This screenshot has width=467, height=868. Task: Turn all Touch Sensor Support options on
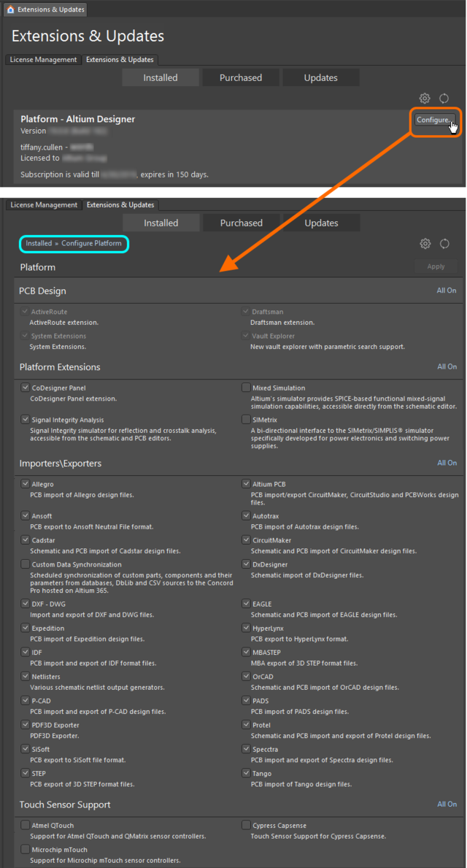pyautogui.click(x=447, y=804)
